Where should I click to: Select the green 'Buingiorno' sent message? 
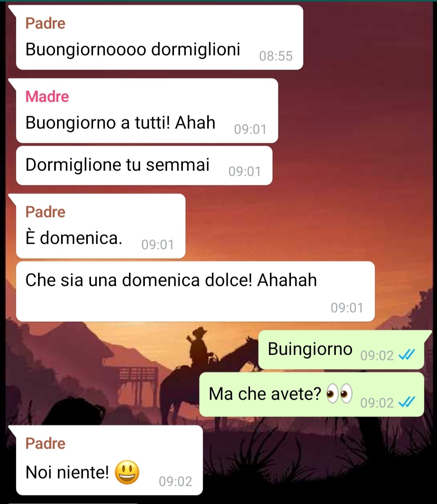341,350
